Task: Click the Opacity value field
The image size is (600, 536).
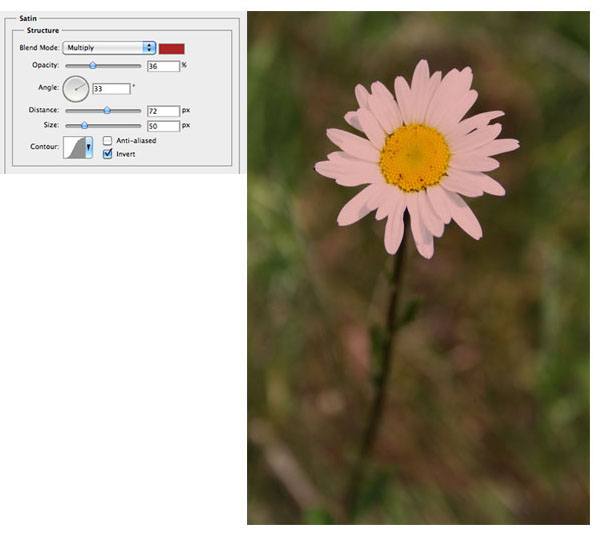Action: pyautogui.click(x=162, y=66)
